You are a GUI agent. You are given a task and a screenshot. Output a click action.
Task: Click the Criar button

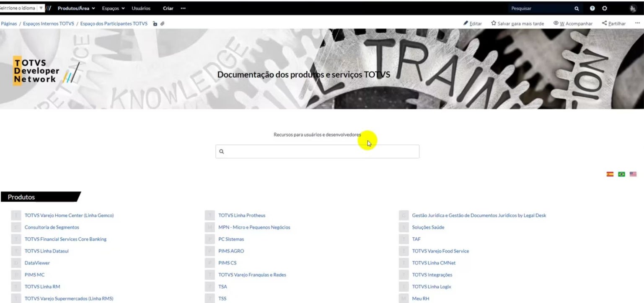[x=168, y=8]
